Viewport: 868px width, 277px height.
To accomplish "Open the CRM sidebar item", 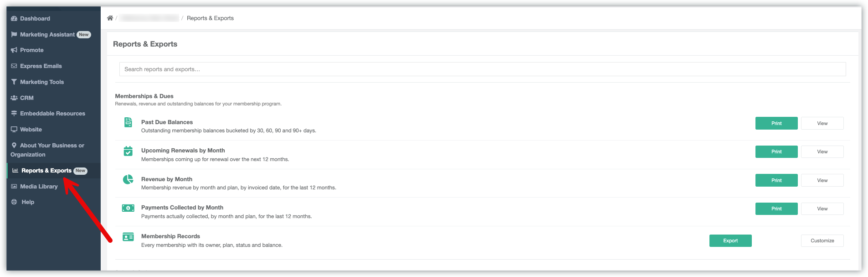I will [22, 98].
